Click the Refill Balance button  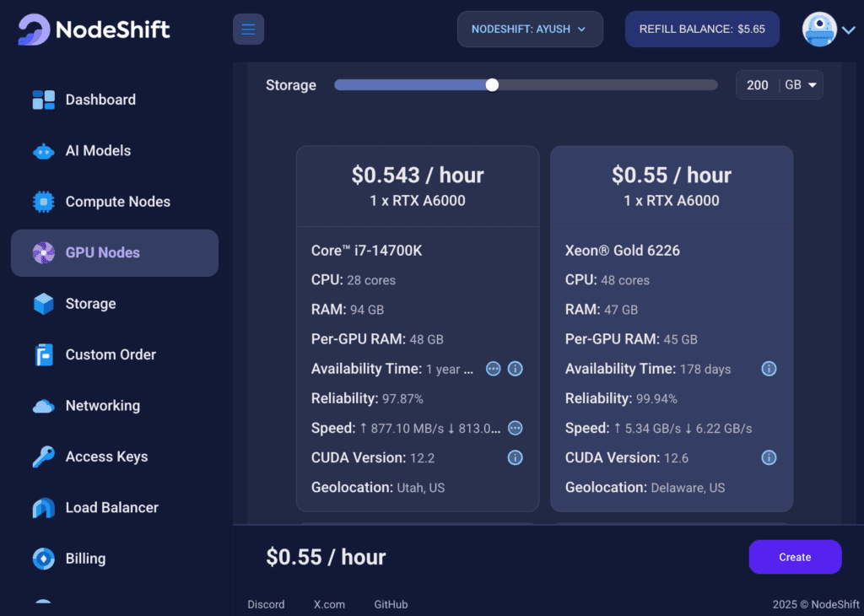702,30
